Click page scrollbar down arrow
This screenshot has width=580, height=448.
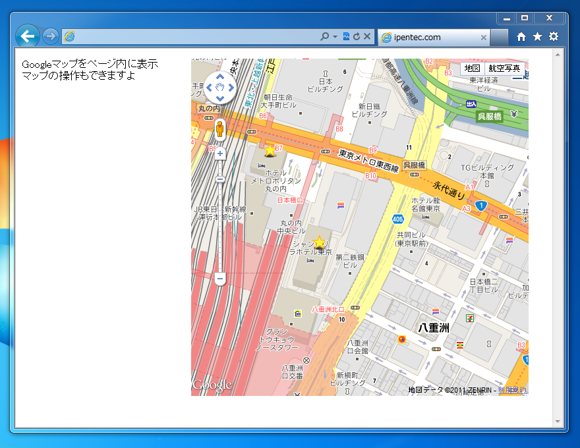pos(558,421)
